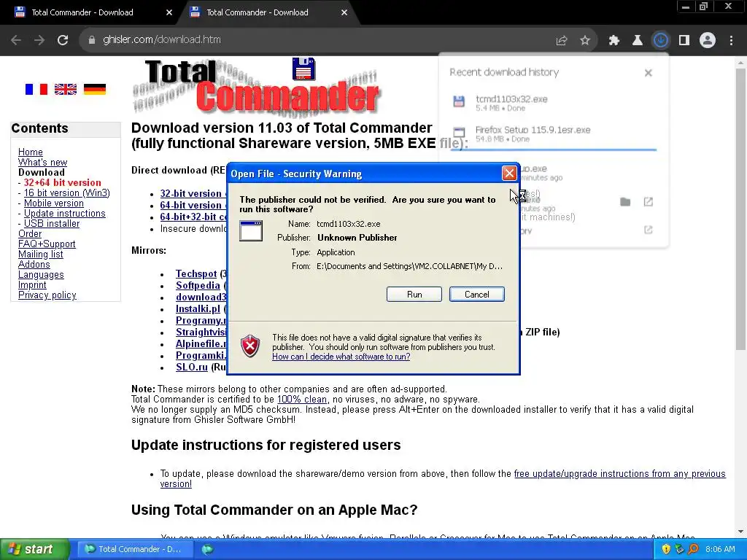
Task: Open the SLO.ru mirror link
Action: tap(192, 367)
